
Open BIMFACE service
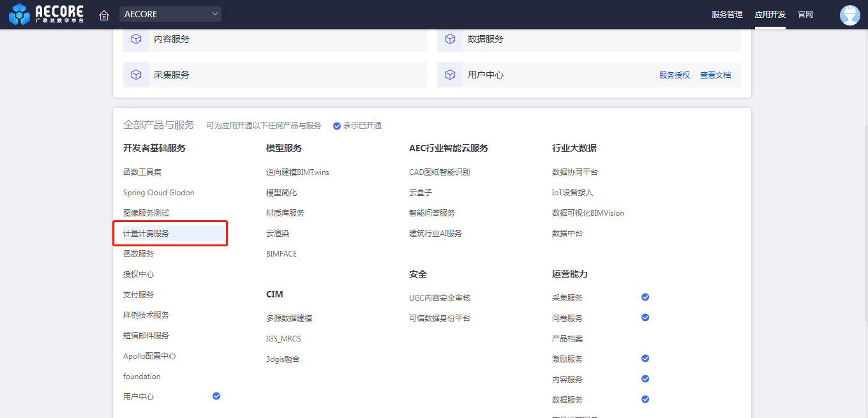[281, 254]
